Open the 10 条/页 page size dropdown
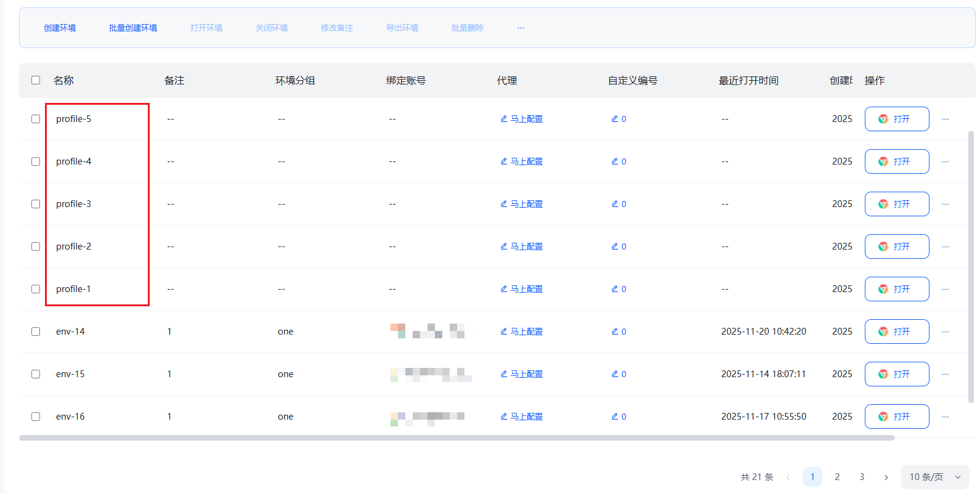 click(x=934, y=477)
